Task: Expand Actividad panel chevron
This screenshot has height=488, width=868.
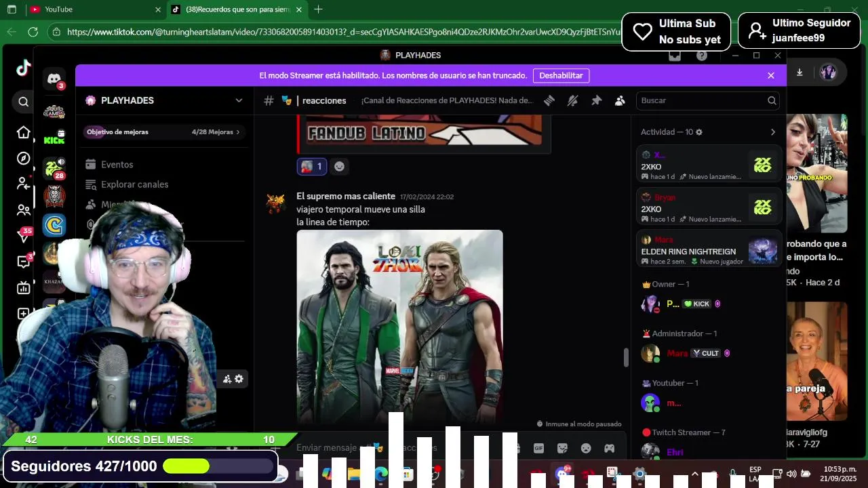Action: tap(772, 132)
